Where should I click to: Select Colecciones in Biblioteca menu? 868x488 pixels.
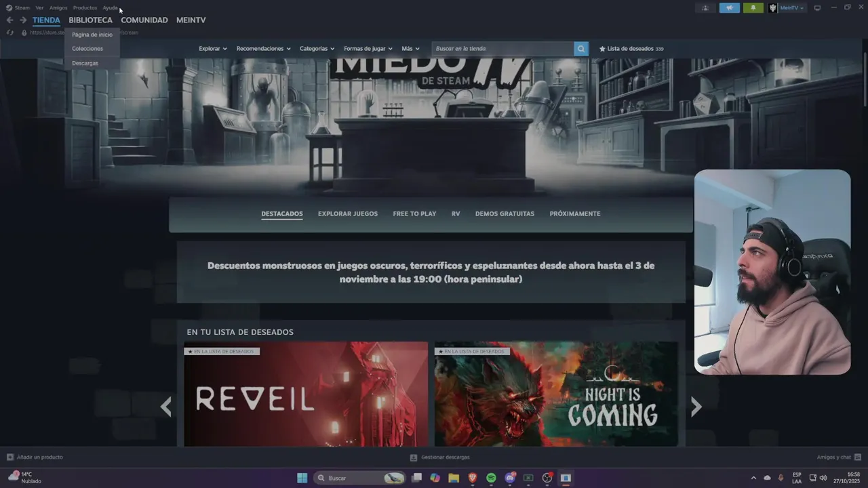click(92, 49)
